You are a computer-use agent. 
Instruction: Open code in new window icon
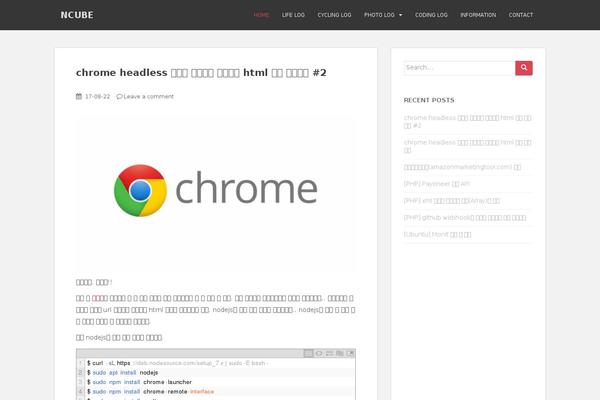point(350,353)
